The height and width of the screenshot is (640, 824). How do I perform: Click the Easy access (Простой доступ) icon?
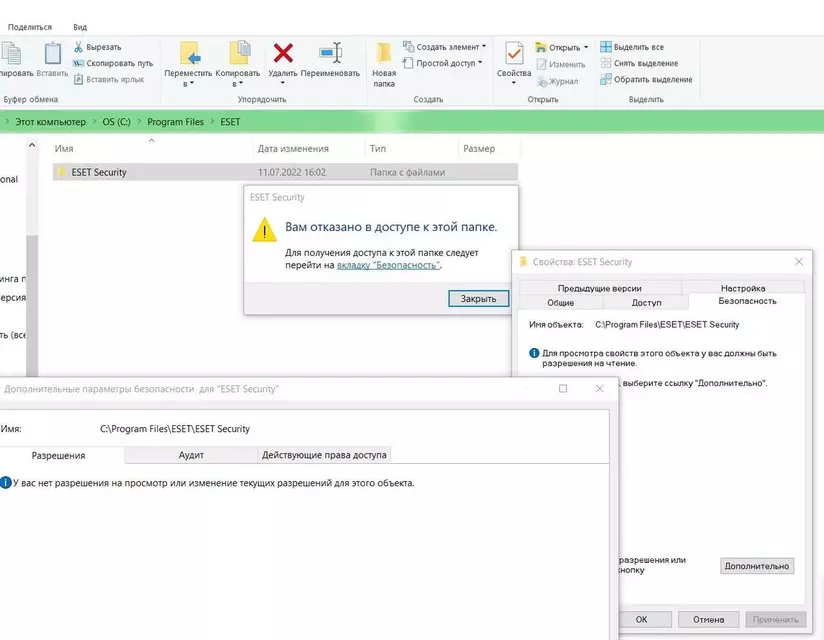point(408,63)
